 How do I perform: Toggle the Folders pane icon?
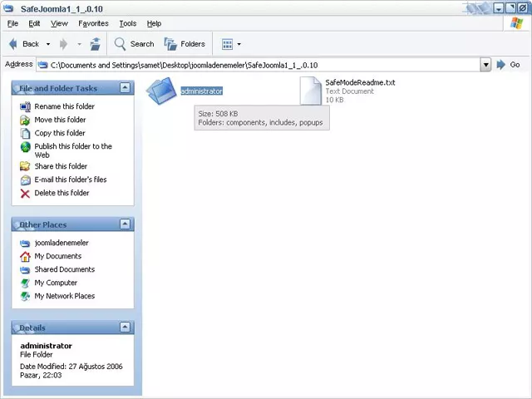pyautogui.click(x=170, y=44)
